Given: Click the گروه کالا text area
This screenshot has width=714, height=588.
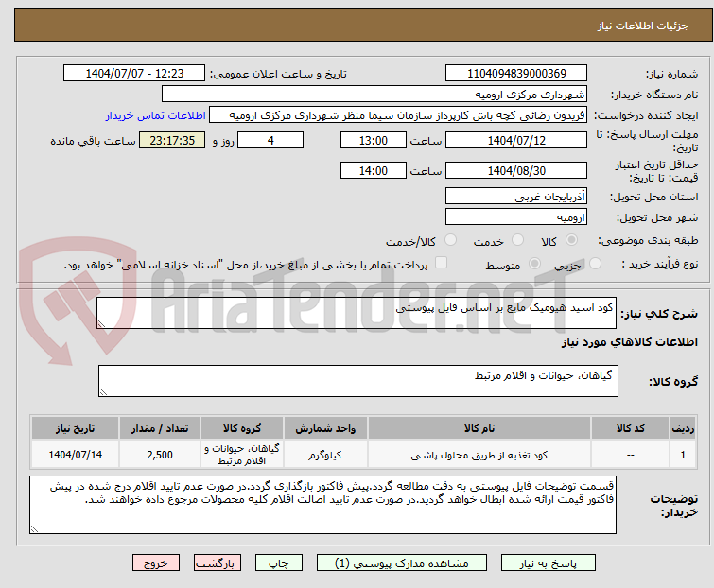Looking at the screenshot, I should [357, 380].
